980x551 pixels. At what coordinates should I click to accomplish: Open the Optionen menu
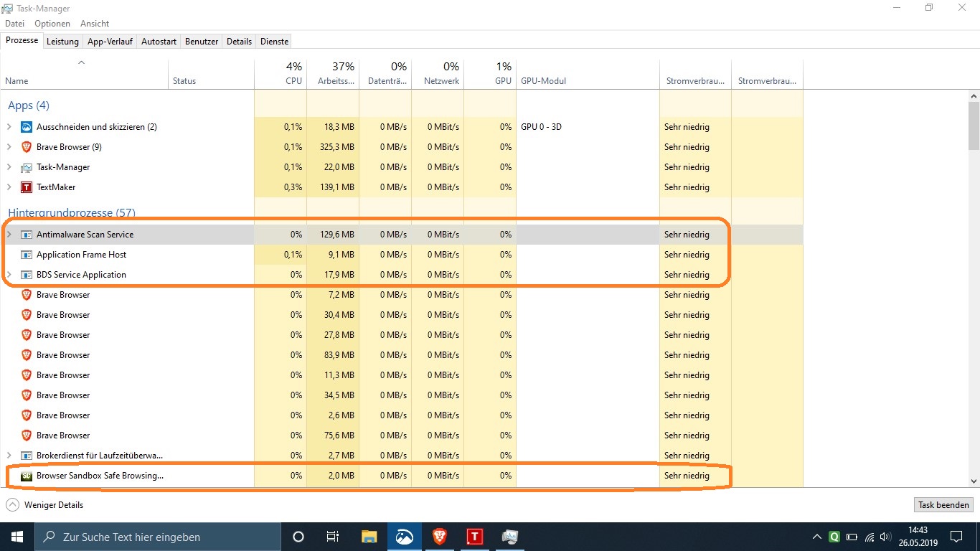tap(52, 24)
